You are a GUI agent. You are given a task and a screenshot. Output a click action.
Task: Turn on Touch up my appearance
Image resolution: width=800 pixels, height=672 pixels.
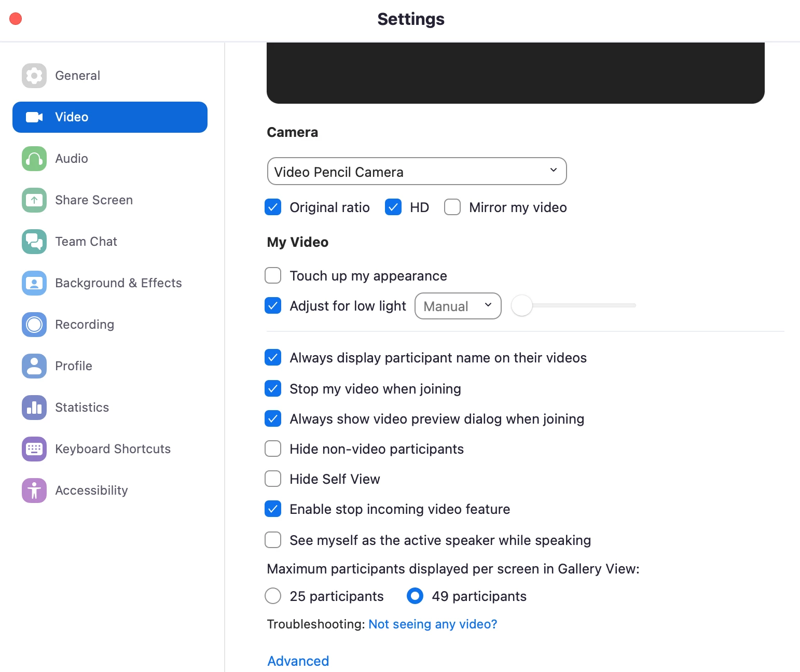coord(273,275)
